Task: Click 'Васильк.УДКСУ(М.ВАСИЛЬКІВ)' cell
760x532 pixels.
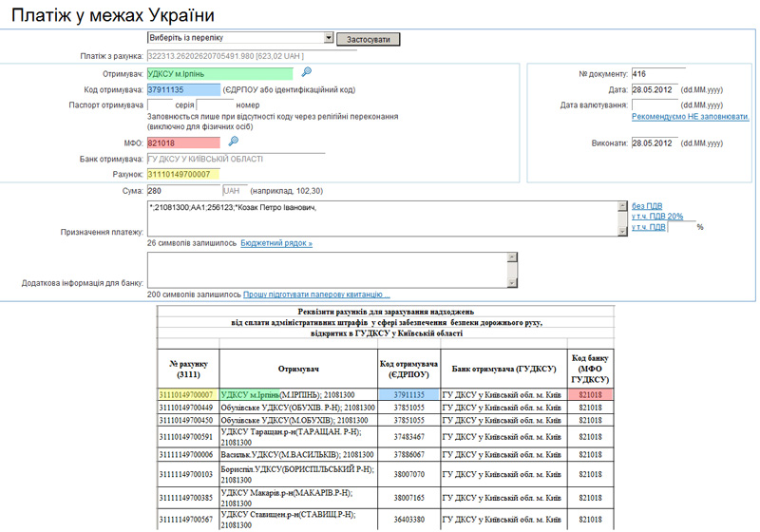Action: pyautogui.click(x=298, y=454)
